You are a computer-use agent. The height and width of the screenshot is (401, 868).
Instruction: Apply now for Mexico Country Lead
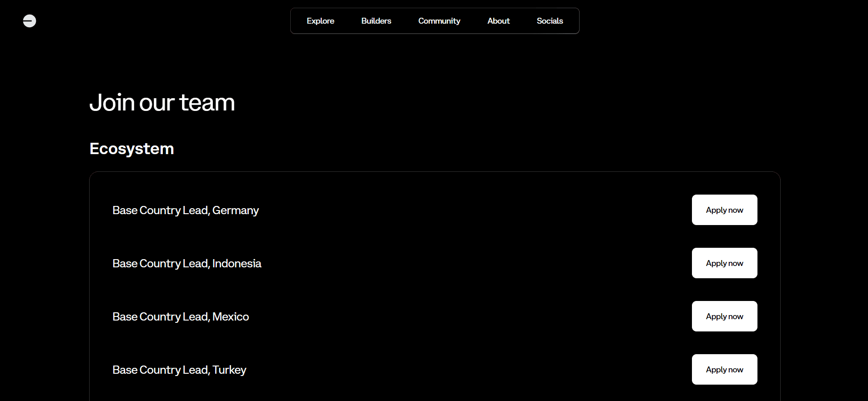click(x=724, y=316)
